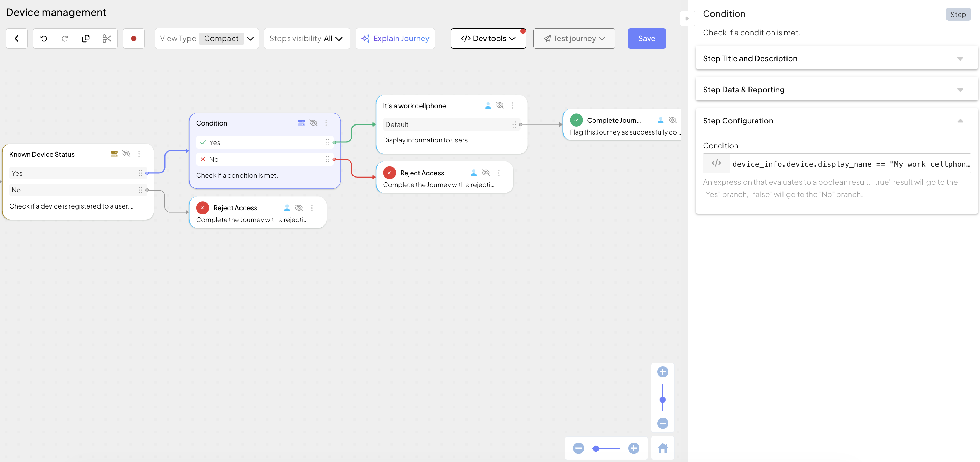Open the Test journey dropdown
Screen dimensions: 980x462
click(x=574, y=38)
